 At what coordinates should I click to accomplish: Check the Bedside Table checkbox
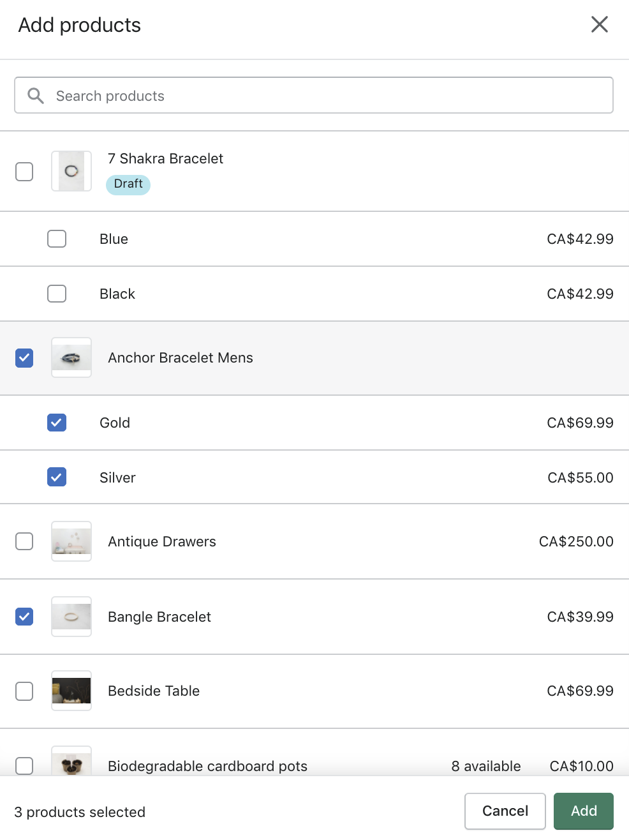pos(24,691)
